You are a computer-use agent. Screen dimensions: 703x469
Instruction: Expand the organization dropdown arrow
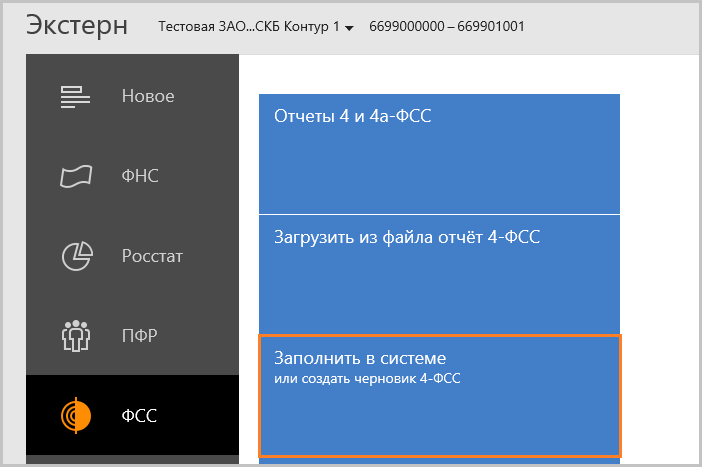pyautogui.click(x=349, y=28)
